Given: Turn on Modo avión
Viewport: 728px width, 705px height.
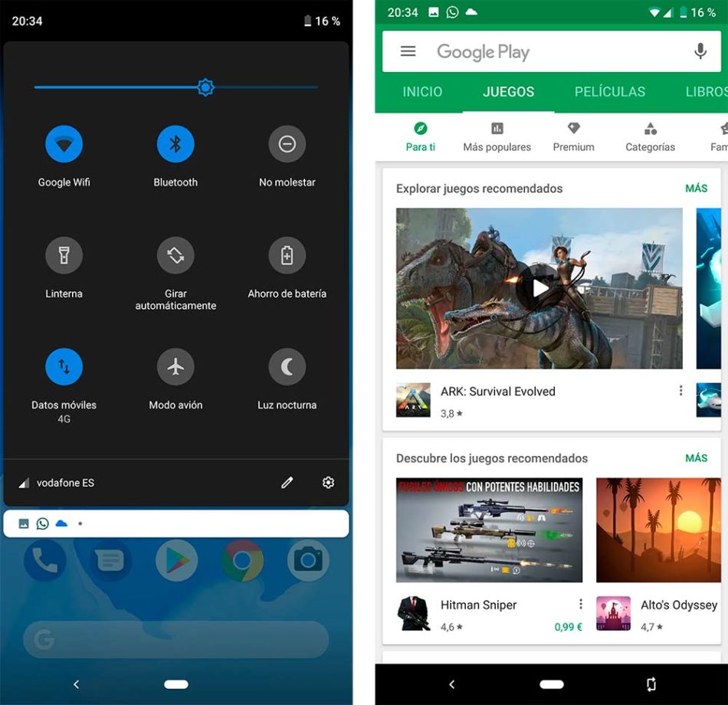Looking at the screenshot, I should pyautogui.click(x=175, y=366).
